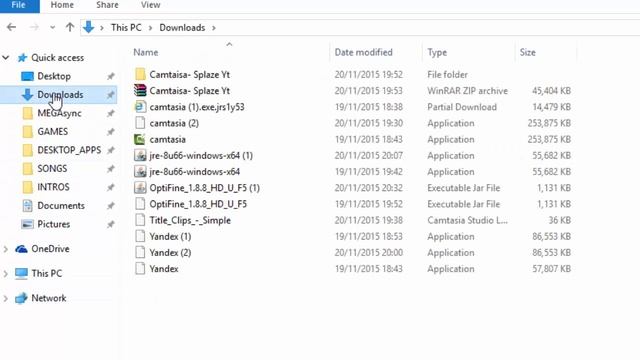640x360 pixels.
Task: Select the OptiFine_1.8.8_HD_U_F5 (1) jar icon
Action: click(x=140, y=188)
